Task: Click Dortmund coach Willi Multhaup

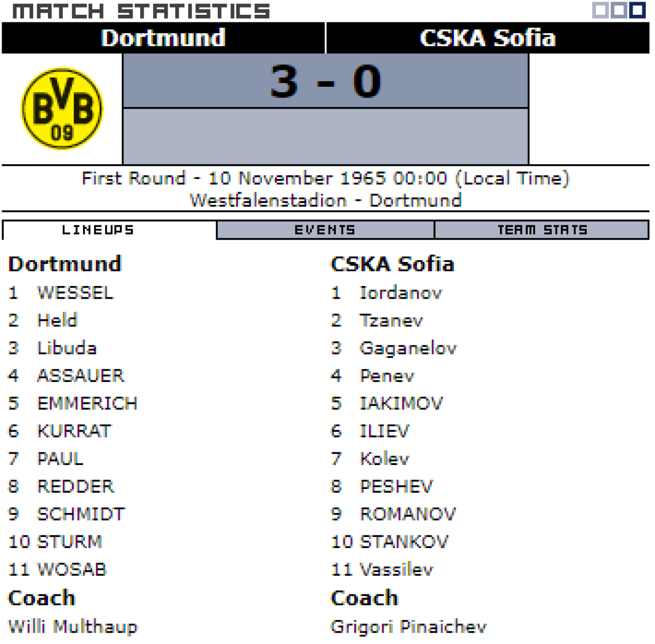Action: coord(73,627)
